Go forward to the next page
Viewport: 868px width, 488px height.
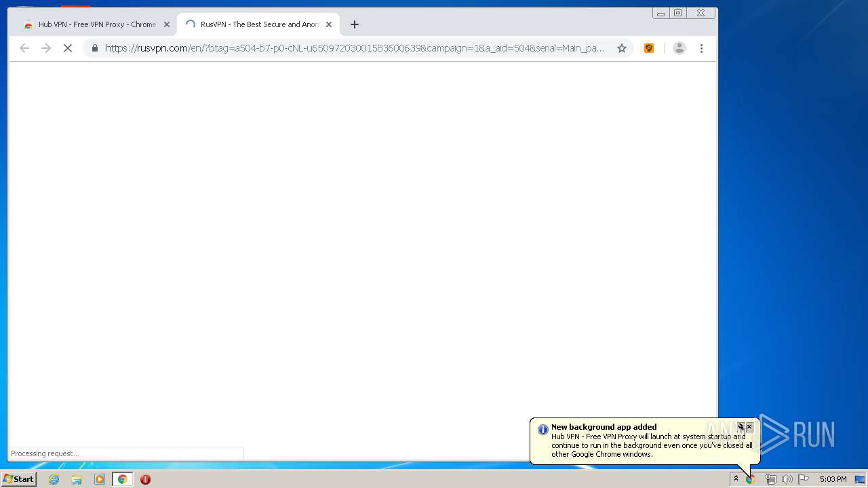tap(46, 48)
